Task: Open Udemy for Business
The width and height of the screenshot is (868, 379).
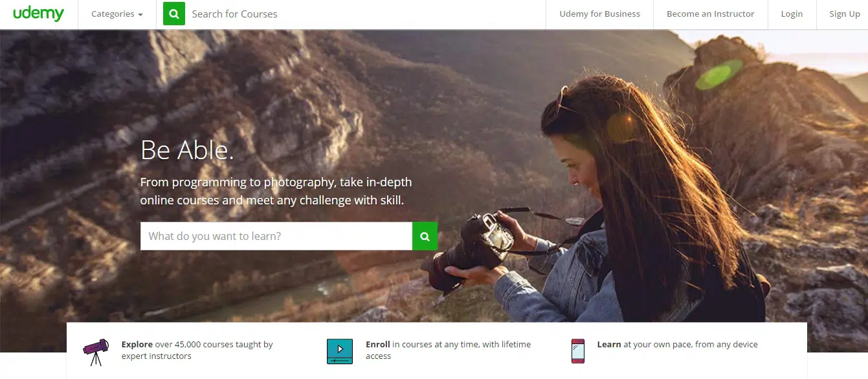Action: (x=599, y=14)
